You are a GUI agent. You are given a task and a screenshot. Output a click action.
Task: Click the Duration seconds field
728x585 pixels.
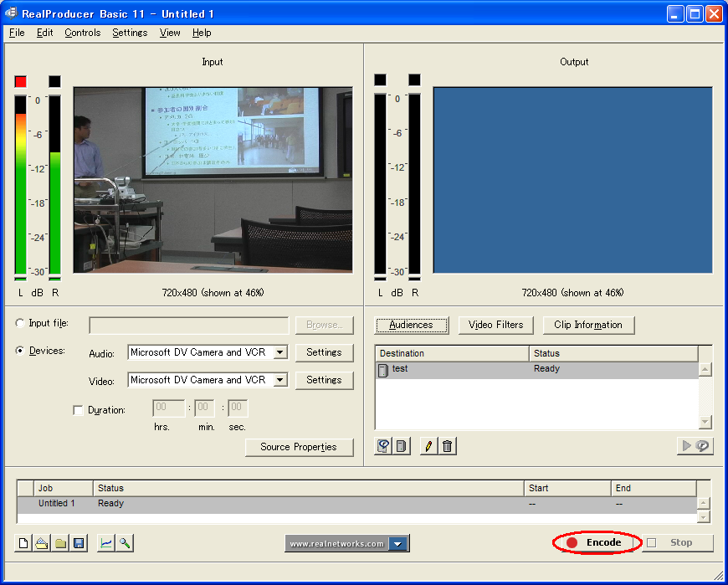pyautogui.click(x=238, y=408)
